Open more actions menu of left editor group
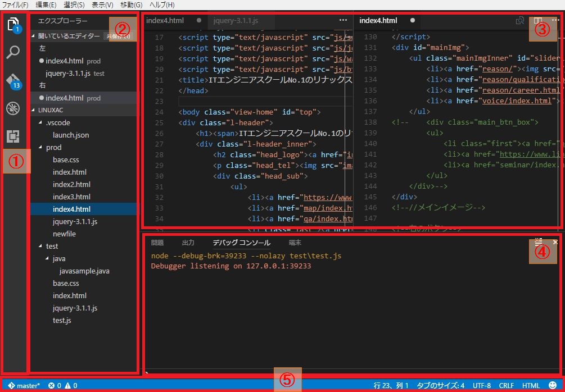This screenshot has height=392, width=565. tap(343, 21)
